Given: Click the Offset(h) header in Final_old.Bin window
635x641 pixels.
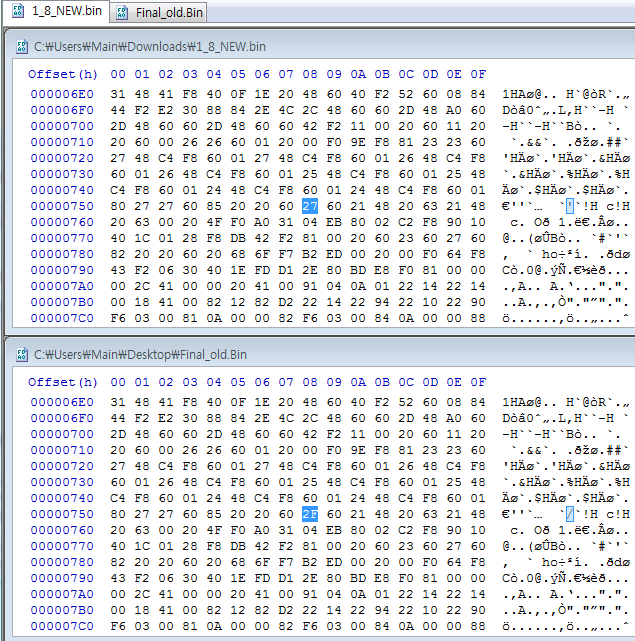Looking at the screenshot, I should point(63,382).
